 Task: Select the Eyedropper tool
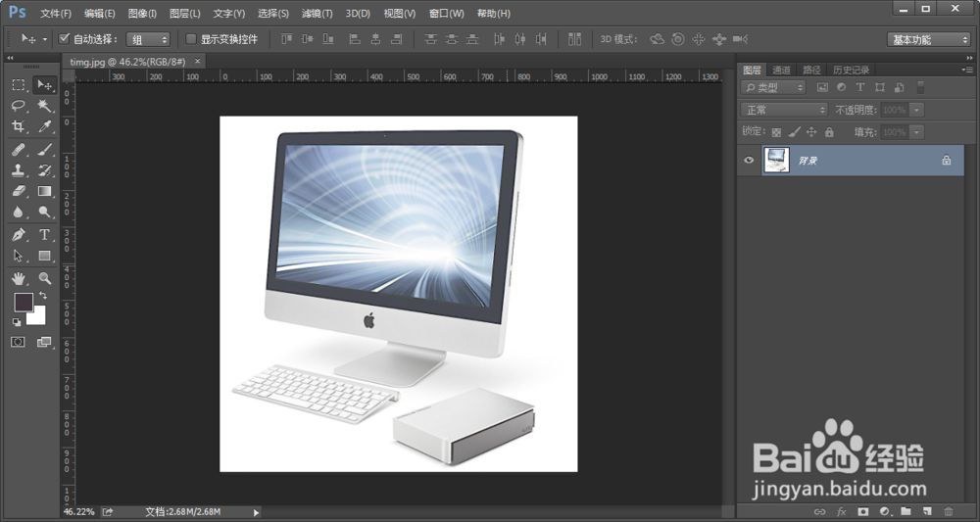(x=44, y=126)
